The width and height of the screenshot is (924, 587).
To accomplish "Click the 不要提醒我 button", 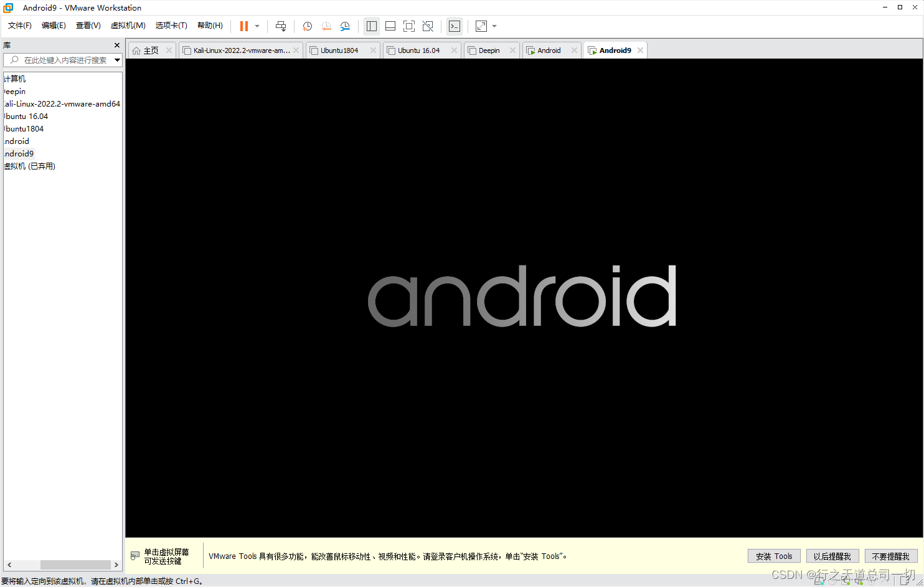I will point(891,556).
